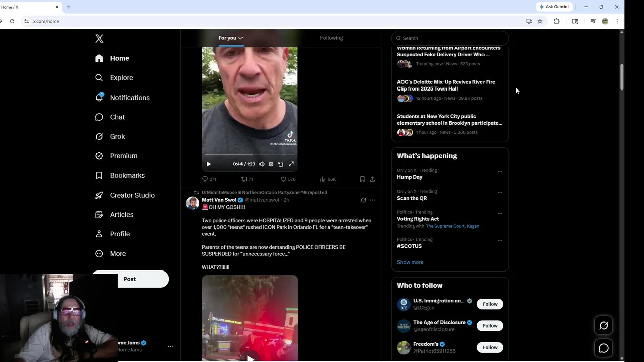The width and height of the screenshot is (644, 362).
Task: Repost the post with 71 reposts
Action: pos(247,179)
